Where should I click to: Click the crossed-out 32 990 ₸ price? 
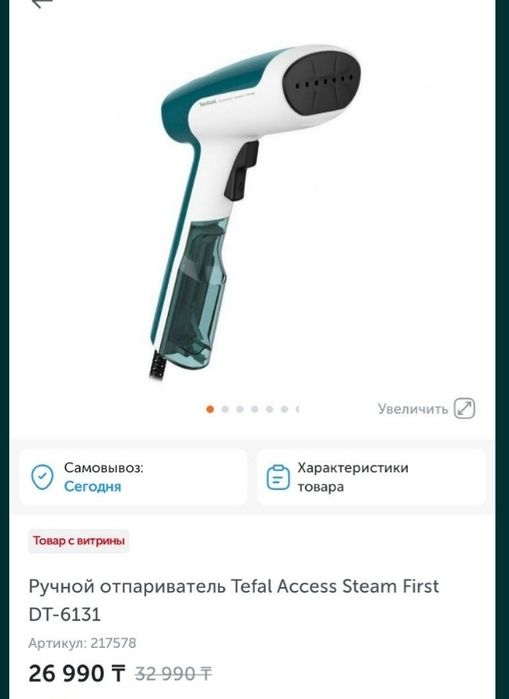point(173,674)
